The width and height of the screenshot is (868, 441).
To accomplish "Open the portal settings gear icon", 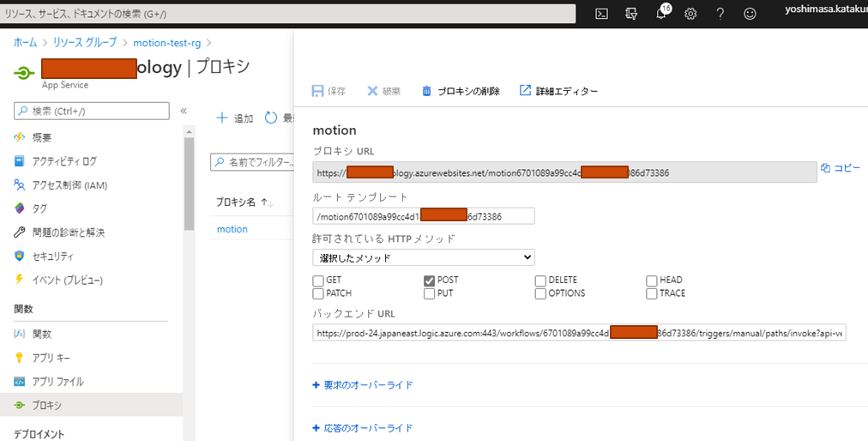I will pyautogui.click(x=690, y=14).
